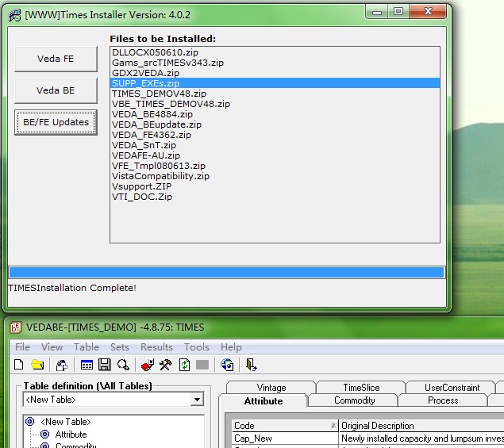Switch to the Attribute tab
This screenshot has width=504, height=448.
pos(264,400)
